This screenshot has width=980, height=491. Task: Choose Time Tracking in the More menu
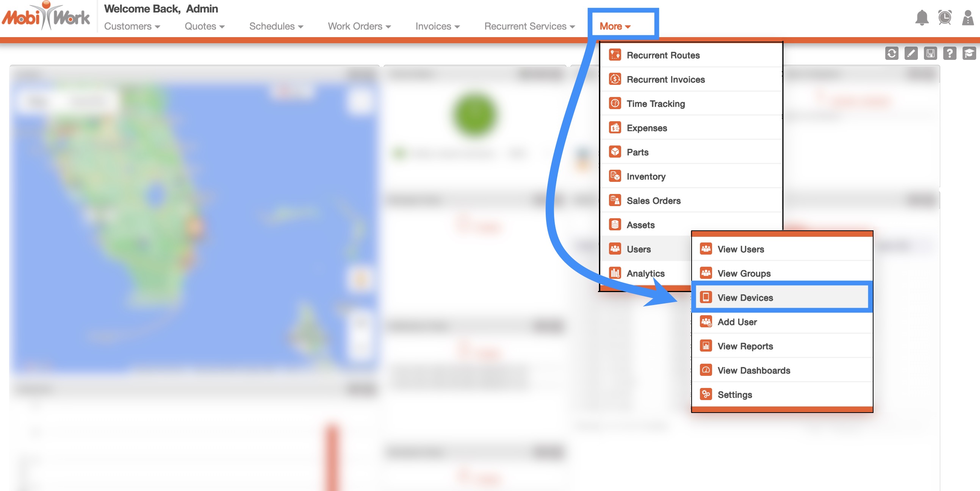656,104
